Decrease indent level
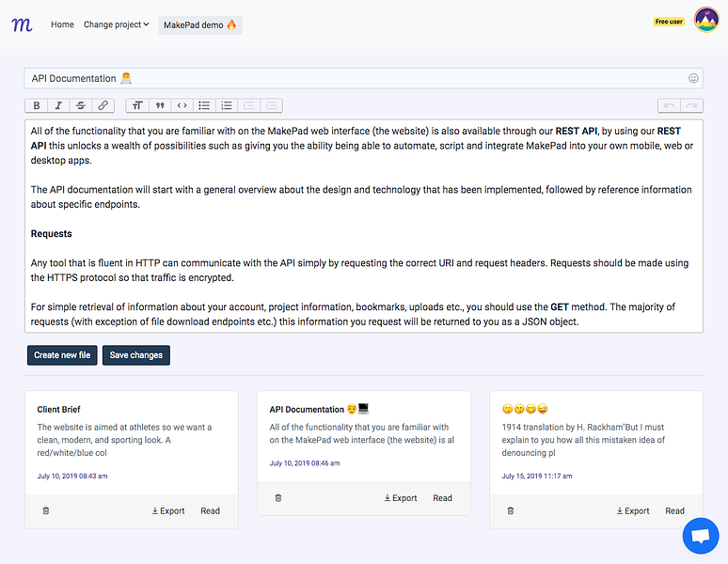This screenshot has height=564, width=728. tap(249, 105)
